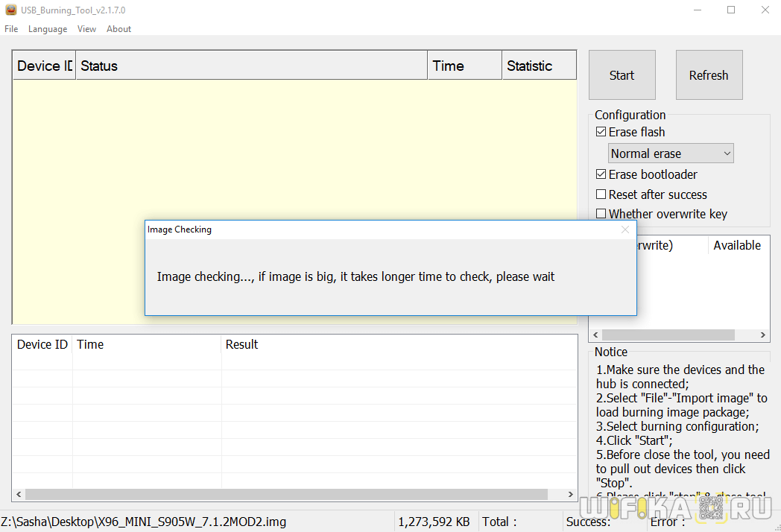The height and width of the screenshot is (532, 781).
Task: Toggle Whether overwrite key checkbox
Action: coord(601,214)
